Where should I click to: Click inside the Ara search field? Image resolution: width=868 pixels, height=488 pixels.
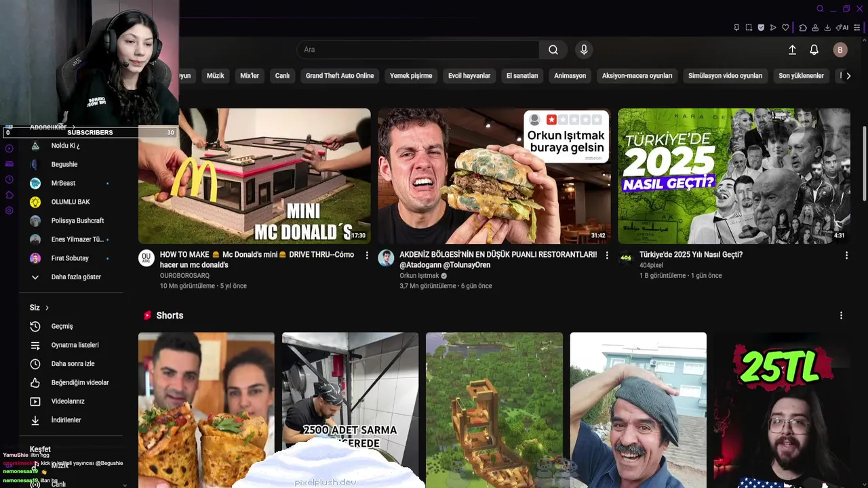click(x=418, y=49)
